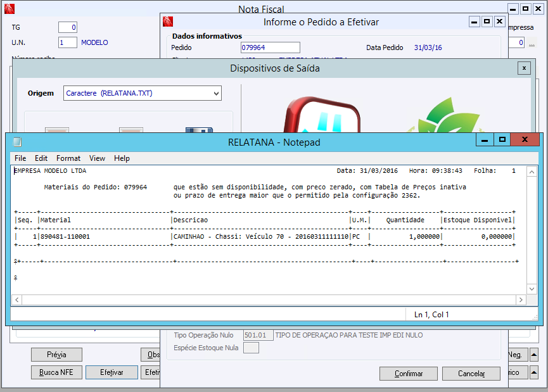Viewport: 548px width, 392px height.
Task: Minimize the RELATANA Notepad window
Action: point(485,140)
